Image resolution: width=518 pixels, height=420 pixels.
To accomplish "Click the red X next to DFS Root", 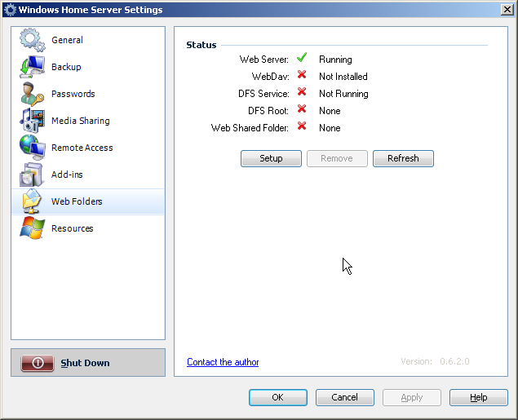I will click(302, 109).
